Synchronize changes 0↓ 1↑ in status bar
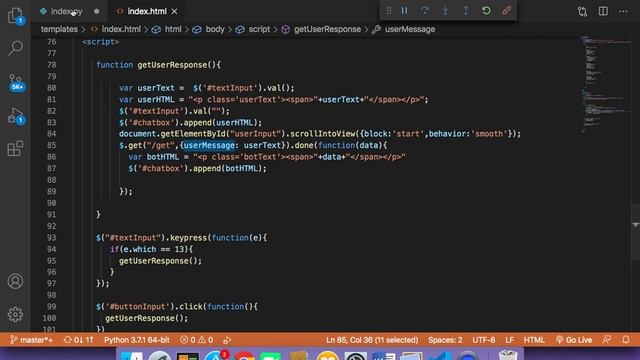This screenshot has height=360, width=640. point(79,340)
